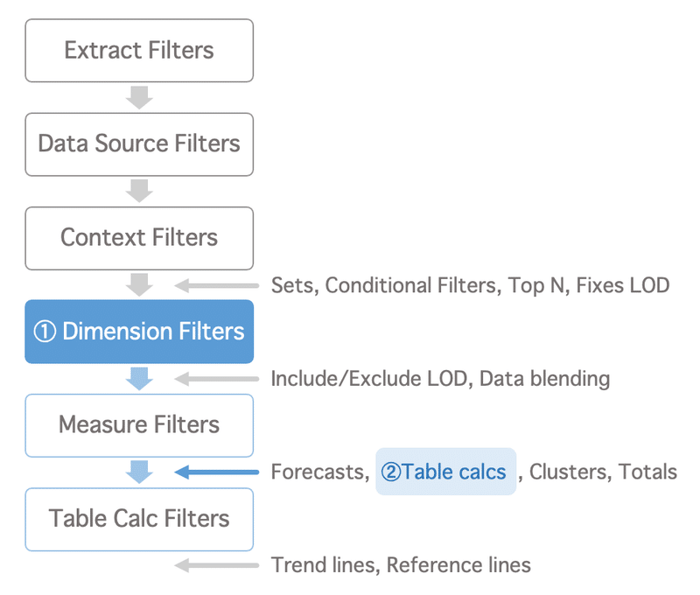Select the highlighted Dimension Filters box
700x595 pixels.
click(x=139, y=332)
